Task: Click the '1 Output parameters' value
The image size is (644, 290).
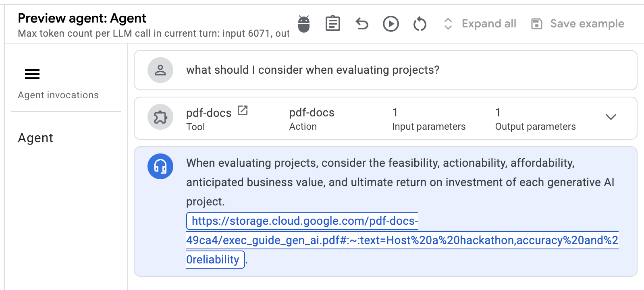Action: tap(535, 119)
